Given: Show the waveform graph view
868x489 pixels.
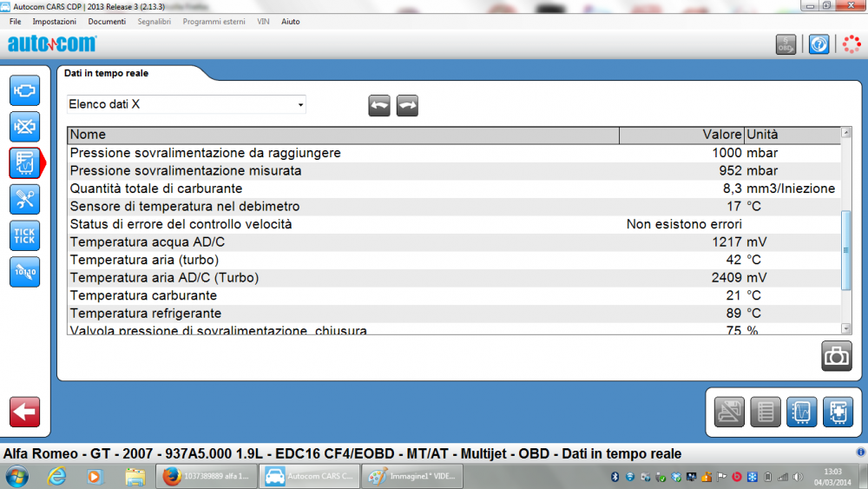Looking at the screenshot, I should 801,412.
